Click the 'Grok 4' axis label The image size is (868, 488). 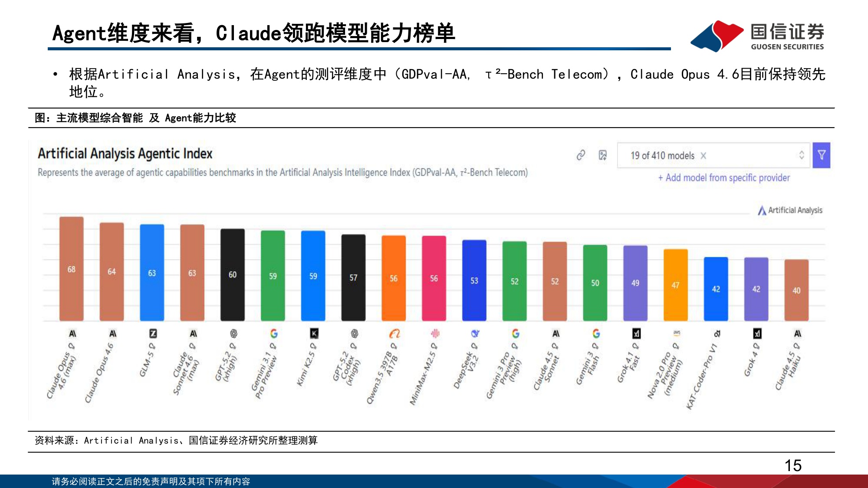[x=752, y=360]
